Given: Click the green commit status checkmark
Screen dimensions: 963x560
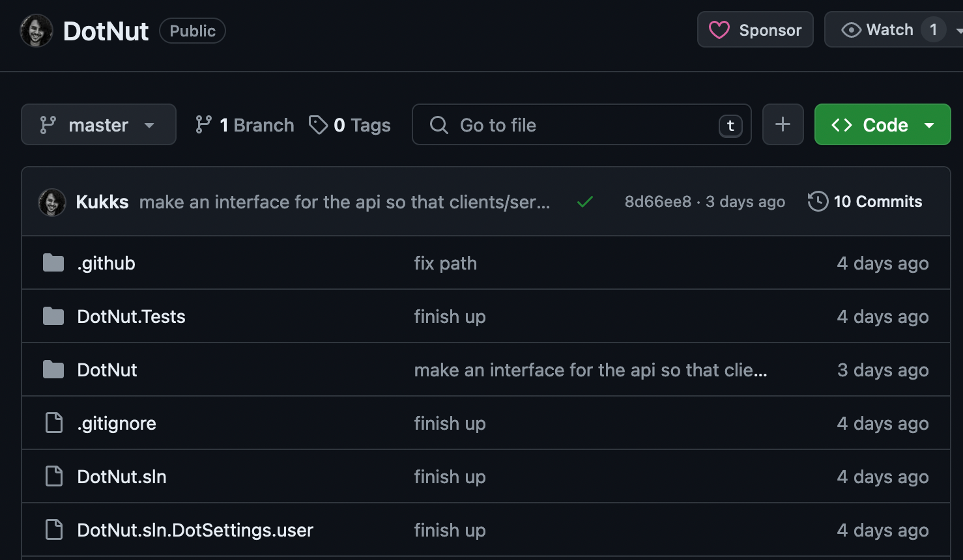Looking at the screenshot, I should tap(585, 202).
